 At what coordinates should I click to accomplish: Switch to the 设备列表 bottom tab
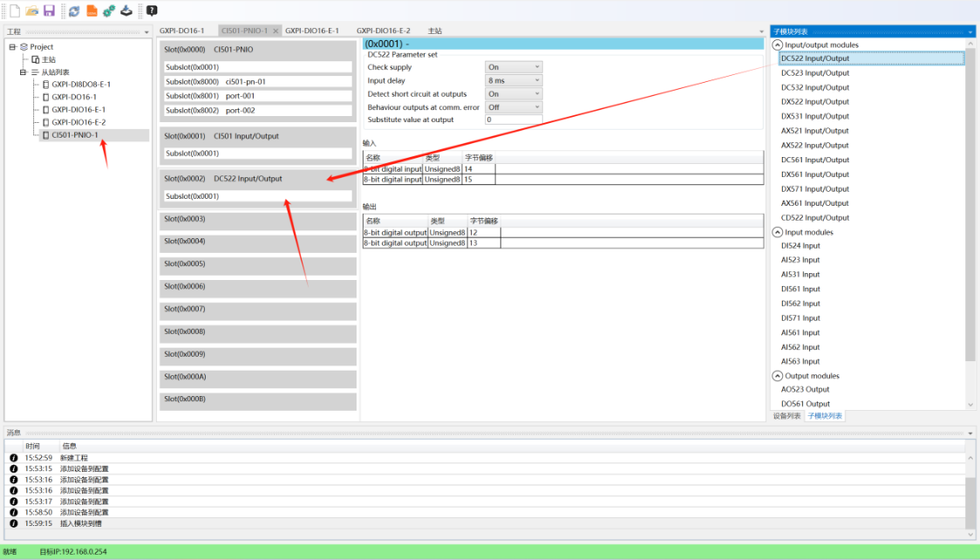click(x=786, y=416)
